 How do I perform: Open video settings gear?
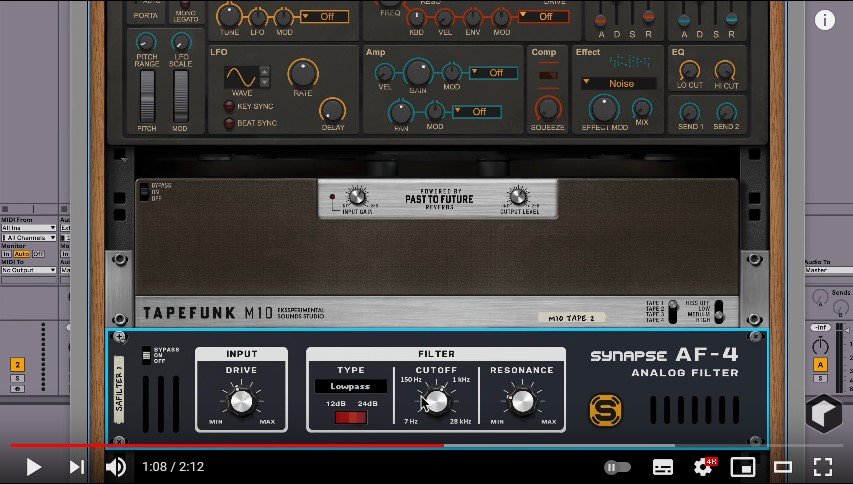[x=703, y=467]
